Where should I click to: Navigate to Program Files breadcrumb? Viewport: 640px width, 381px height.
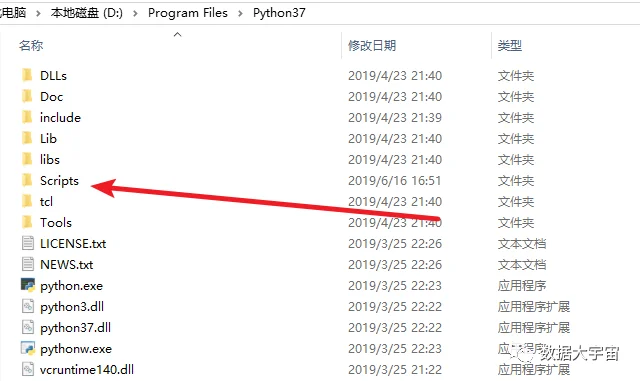(188, 13)
